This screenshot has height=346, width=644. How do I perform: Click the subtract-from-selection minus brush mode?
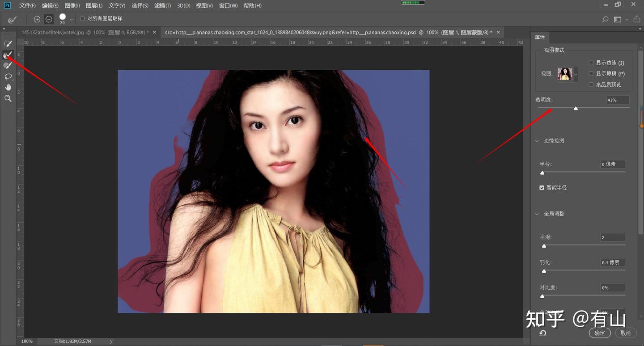[x=49, y=19]
